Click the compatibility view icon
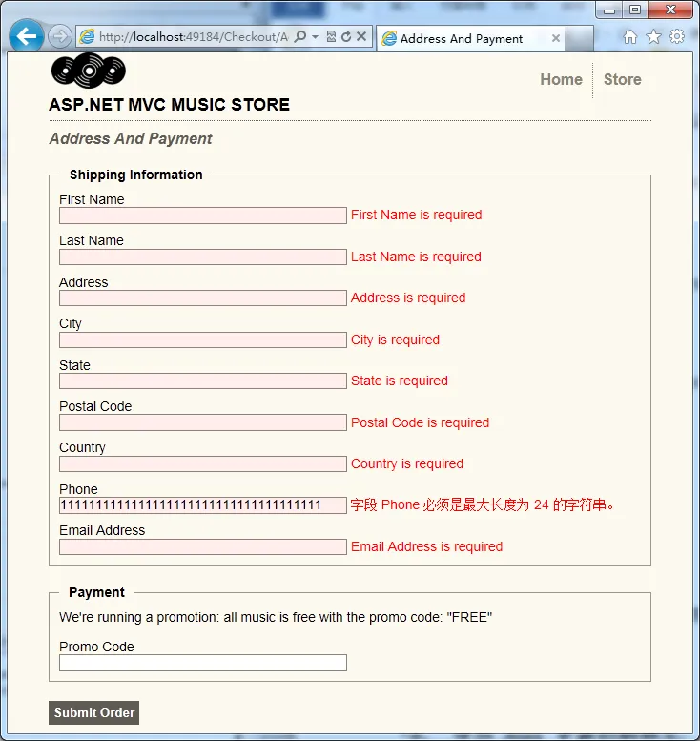The width and height of the screenshot is (700, 741). coord(331,36)
